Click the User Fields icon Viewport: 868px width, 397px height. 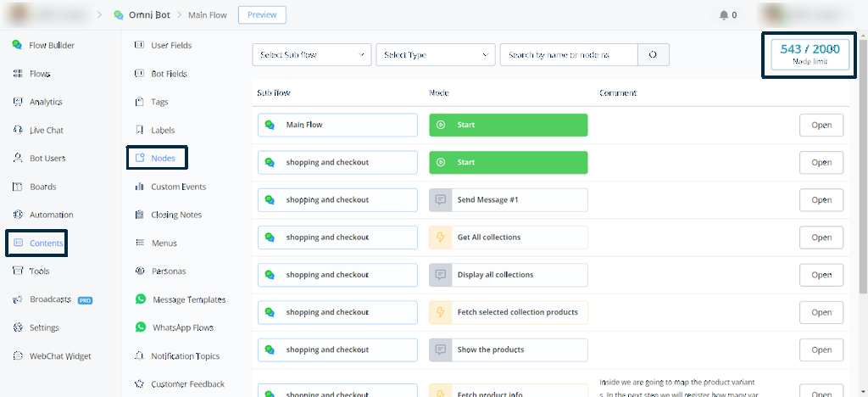[140, 46]
